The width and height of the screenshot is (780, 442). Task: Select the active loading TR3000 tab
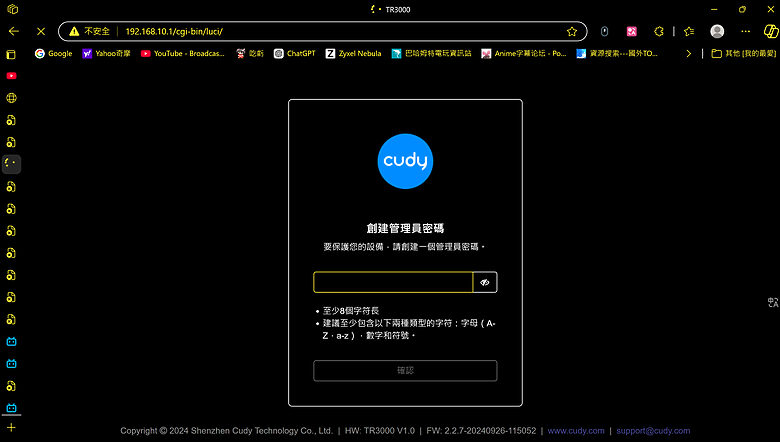point(11,164)
